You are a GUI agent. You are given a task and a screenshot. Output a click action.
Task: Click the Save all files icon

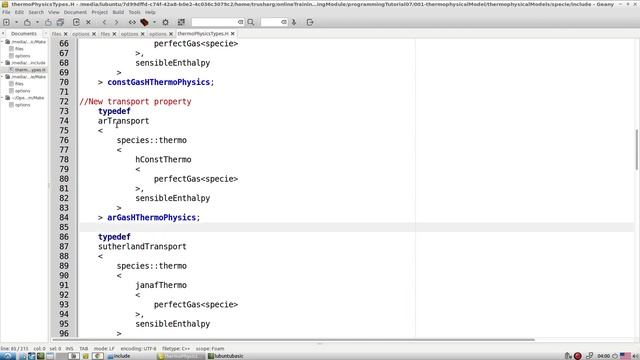point(60,22)
